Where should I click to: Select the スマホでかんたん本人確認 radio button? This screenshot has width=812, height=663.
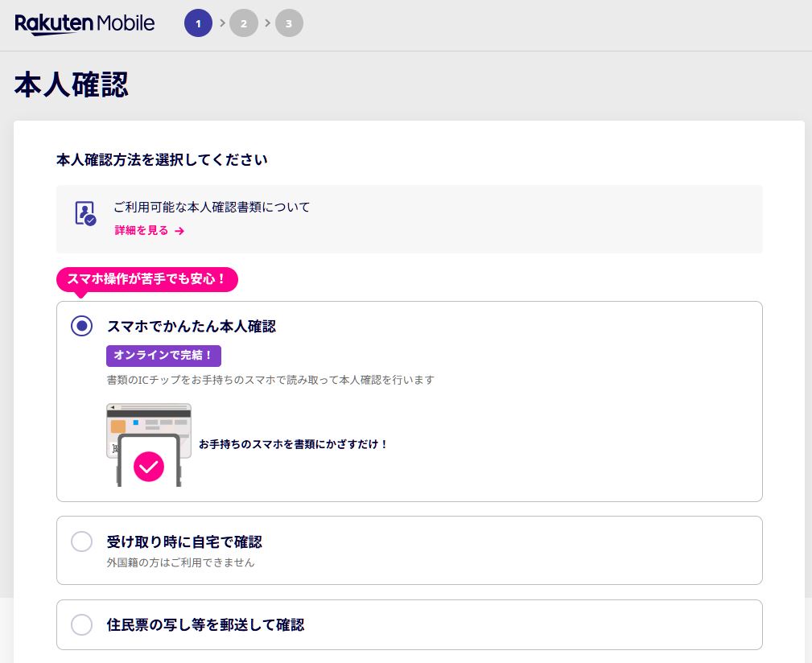(81, 326)
